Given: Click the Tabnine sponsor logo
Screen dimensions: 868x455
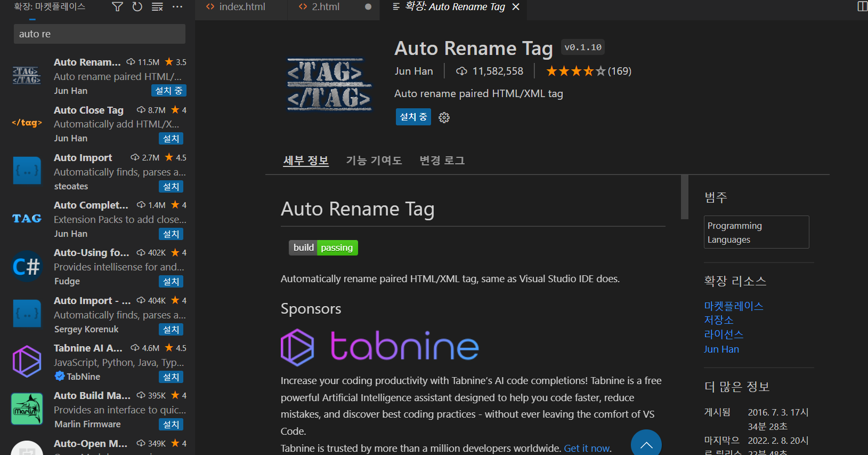Looking at the screenshot, I should click(x=379, y=347).
